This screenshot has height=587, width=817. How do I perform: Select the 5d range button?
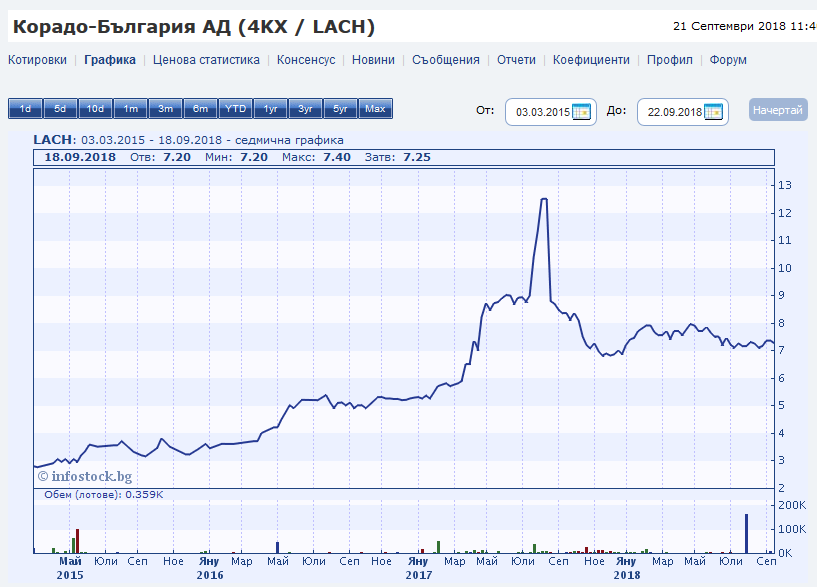[x=60, y=109]
